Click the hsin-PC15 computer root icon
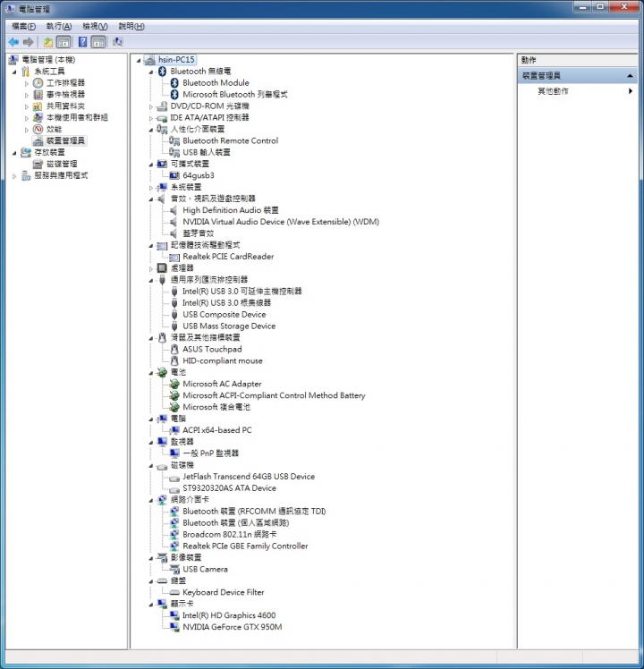 coord(149,60)
